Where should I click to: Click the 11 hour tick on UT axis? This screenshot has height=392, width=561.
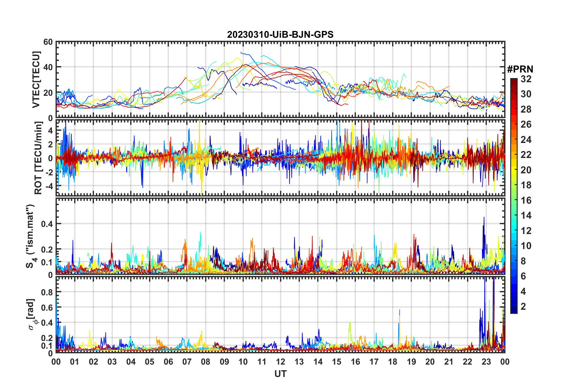pos(262,362)
